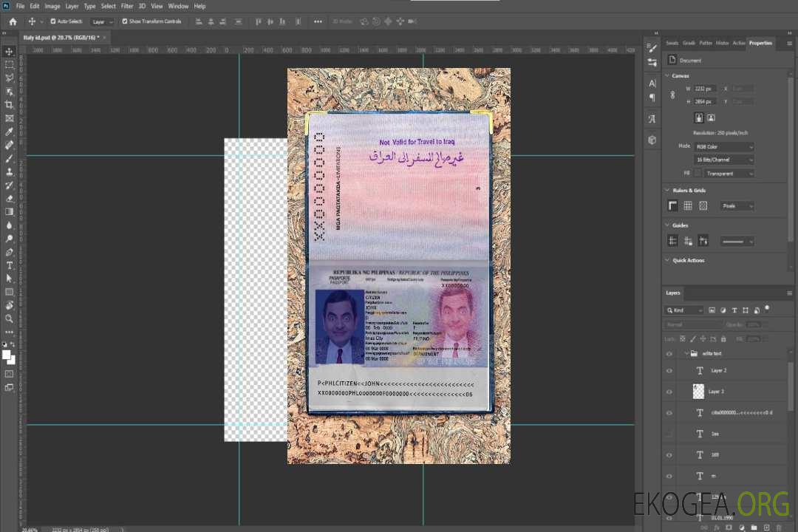Select the Frame tool
798x532 pixels.
point(9,118)
